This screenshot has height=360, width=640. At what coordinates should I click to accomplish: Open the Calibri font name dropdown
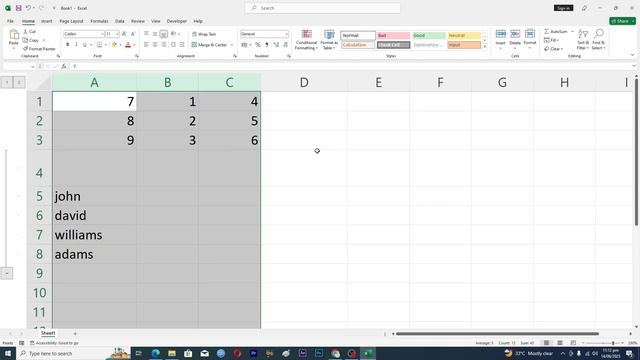tap(102, 34)
